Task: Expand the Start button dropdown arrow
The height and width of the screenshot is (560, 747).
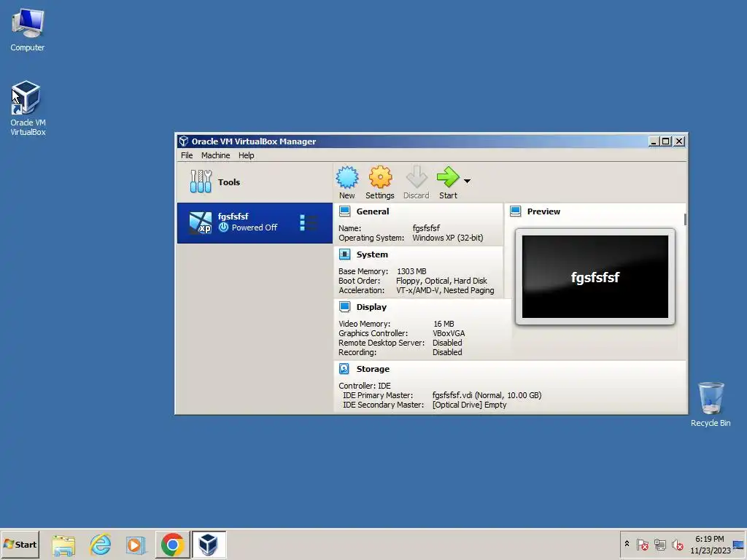Action: tap(468, 181)
